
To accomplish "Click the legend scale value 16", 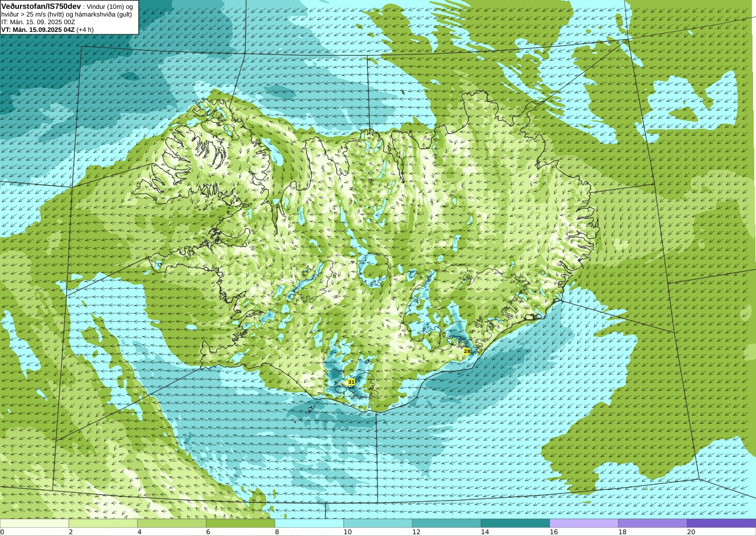I will click(554, 532).
